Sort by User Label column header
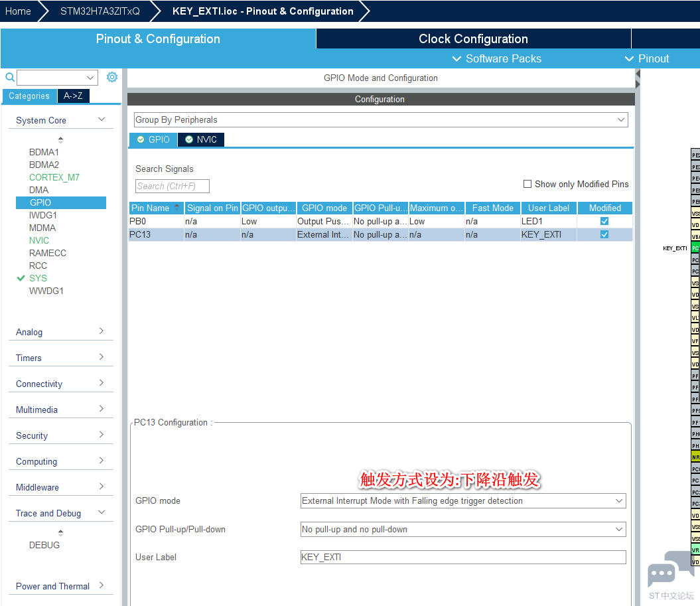The height and width of the screenshot is (606, 700). click(x=549, y=208)
